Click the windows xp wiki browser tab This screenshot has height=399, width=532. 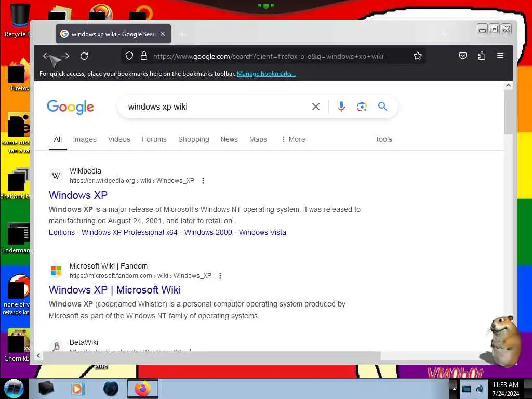coord(113,34)
